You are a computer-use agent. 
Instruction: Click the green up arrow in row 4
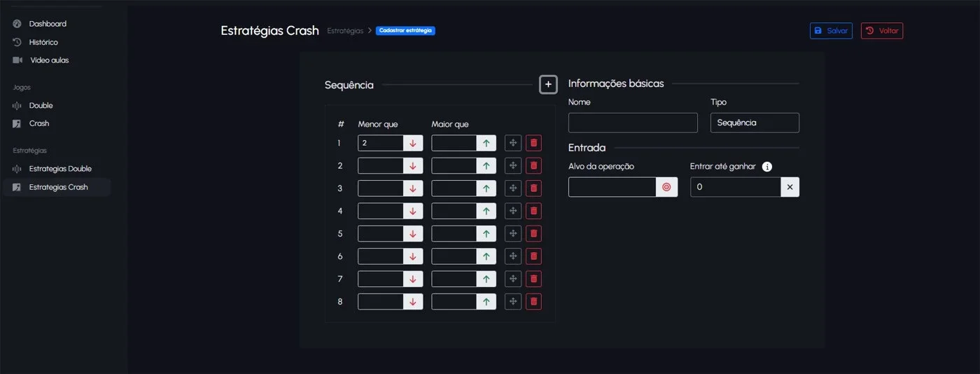(x=486, y=211)
